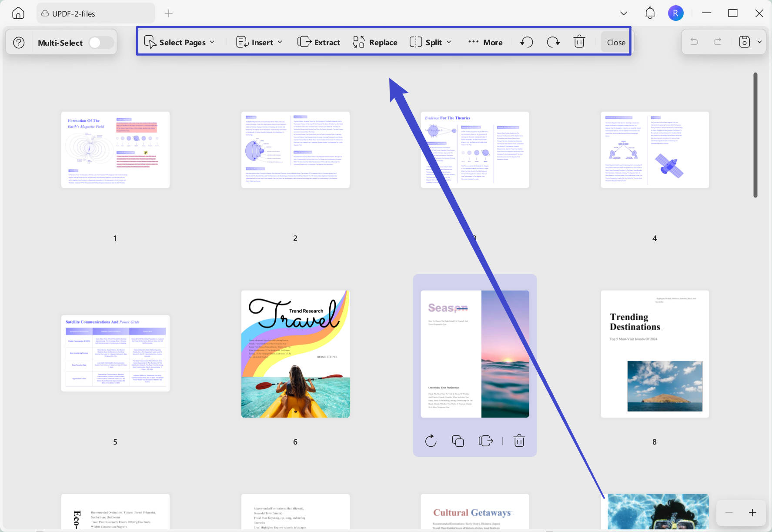
Task: Add a new tab with the plus icon
Action: click(169, 13)
